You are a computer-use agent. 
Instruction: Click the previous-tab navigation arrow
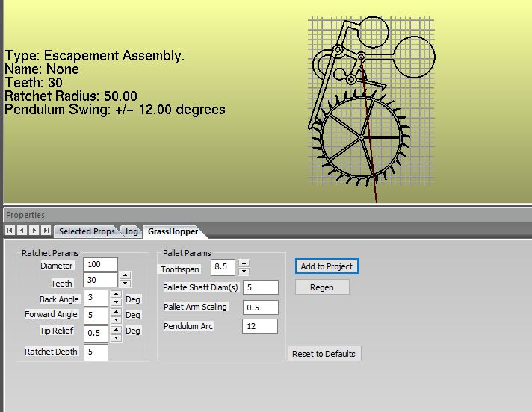[22, 231]
